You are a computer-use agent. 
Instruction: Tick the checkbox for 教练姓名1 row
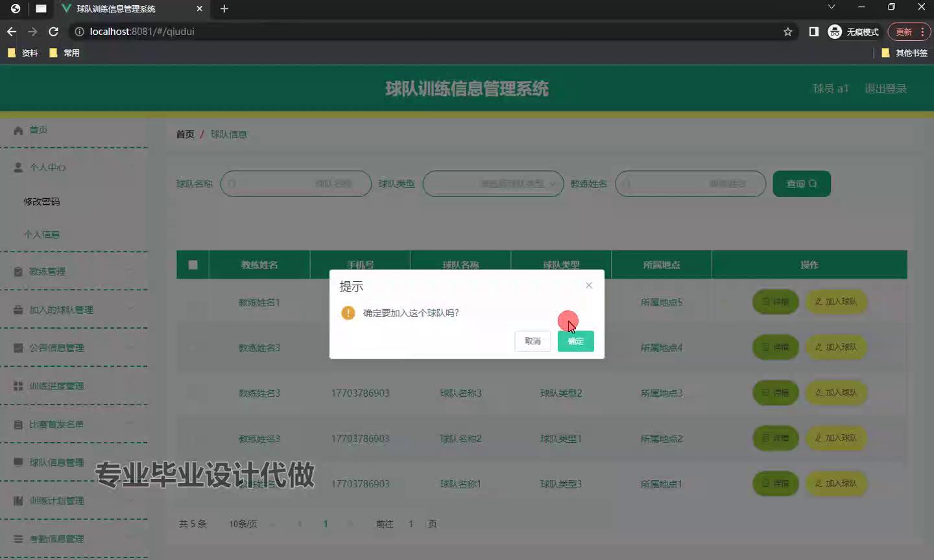[193, 302]
